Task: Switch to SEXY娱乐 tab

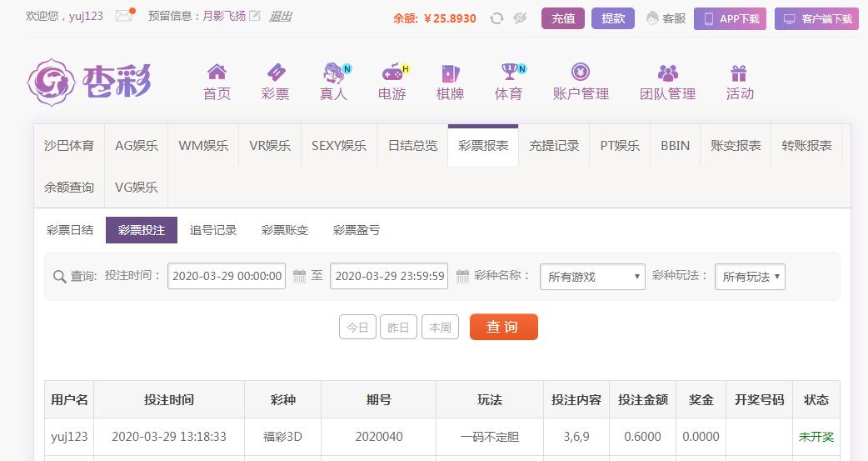Action: point(339,146)
